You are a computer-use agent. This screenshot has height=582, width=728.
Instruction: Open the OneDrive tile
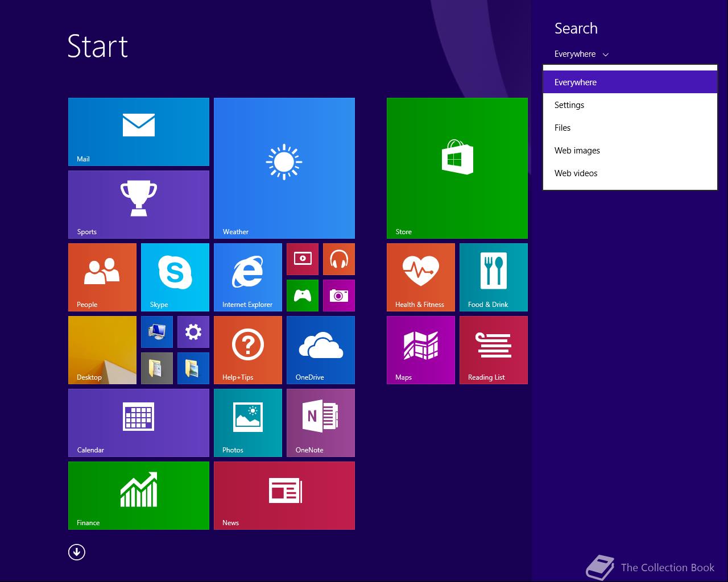pos(321,350)
